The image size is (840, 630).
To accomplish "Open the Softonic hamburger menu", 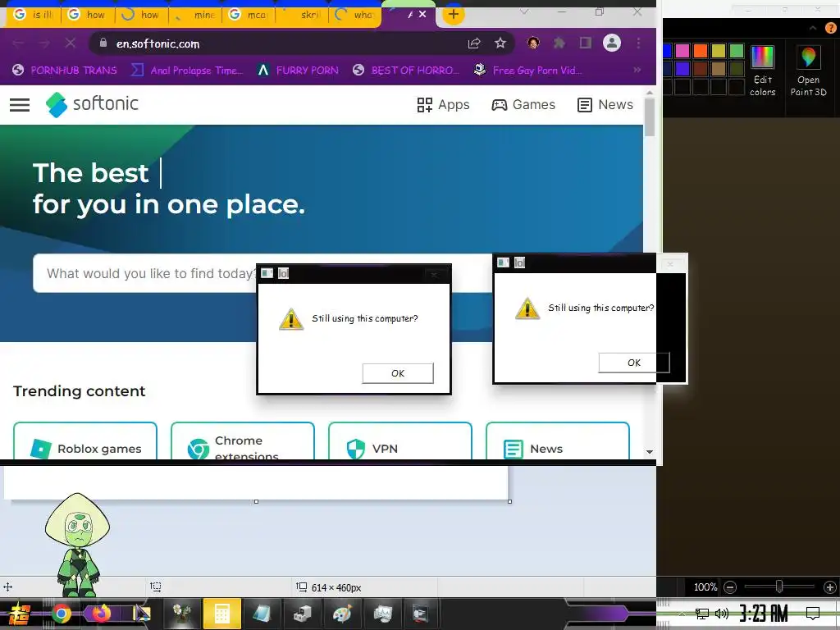I will coord(20,104).
